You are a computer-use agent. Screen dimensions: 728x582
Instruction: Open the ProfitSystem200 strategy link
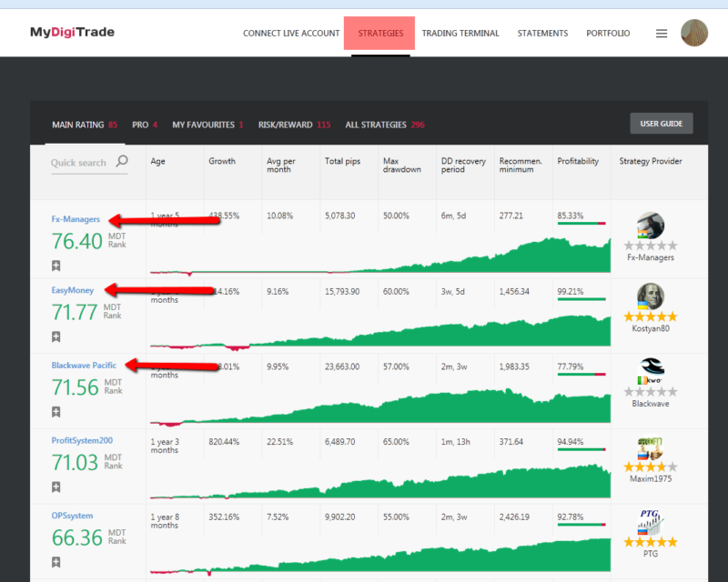click(x=82, y=440)
